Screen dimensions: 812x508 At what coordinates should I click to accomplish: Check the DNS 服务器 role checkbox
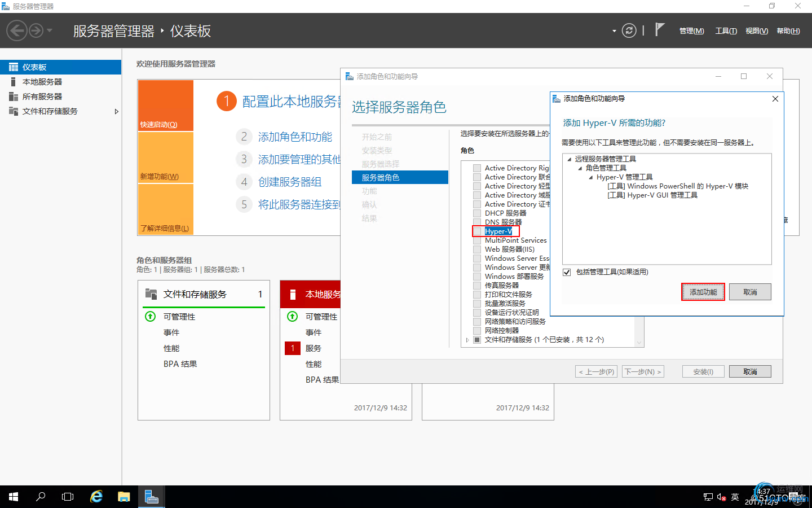pos(477,222)
